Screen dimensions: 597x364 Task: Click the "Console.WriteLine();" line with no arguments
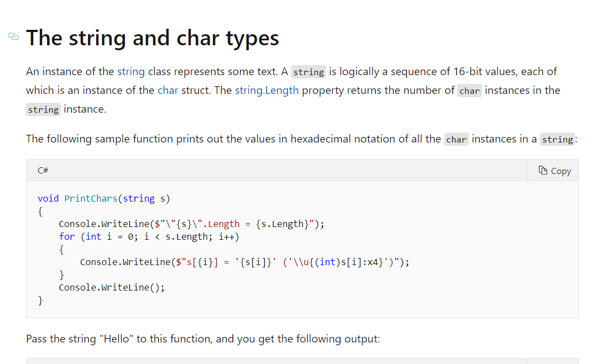(x=112, y=288)
